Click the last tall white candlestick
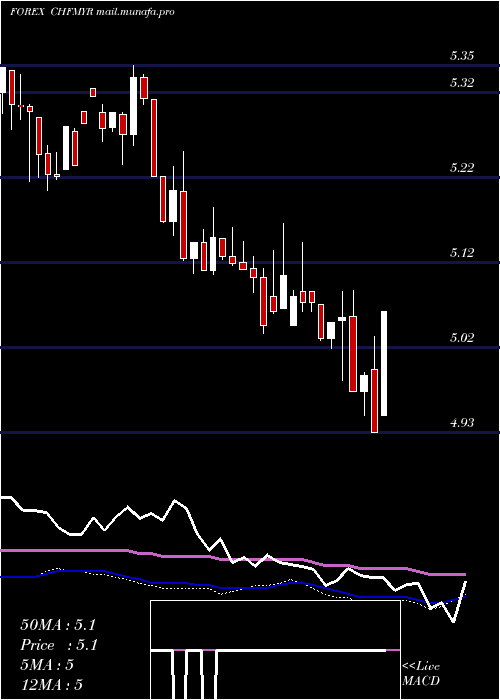 point(383,363)
